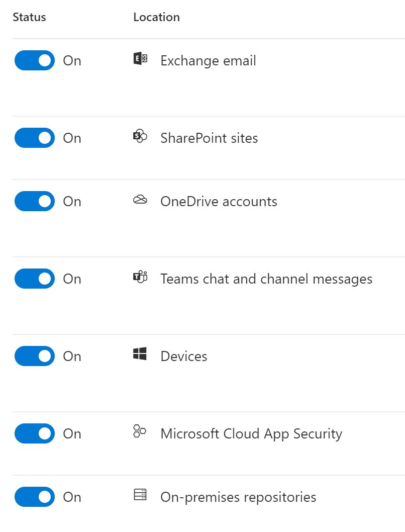This screenshot has width=405, height=532.
Task: Click the OneDrive cloud icon
Action: tap(140, 200)
